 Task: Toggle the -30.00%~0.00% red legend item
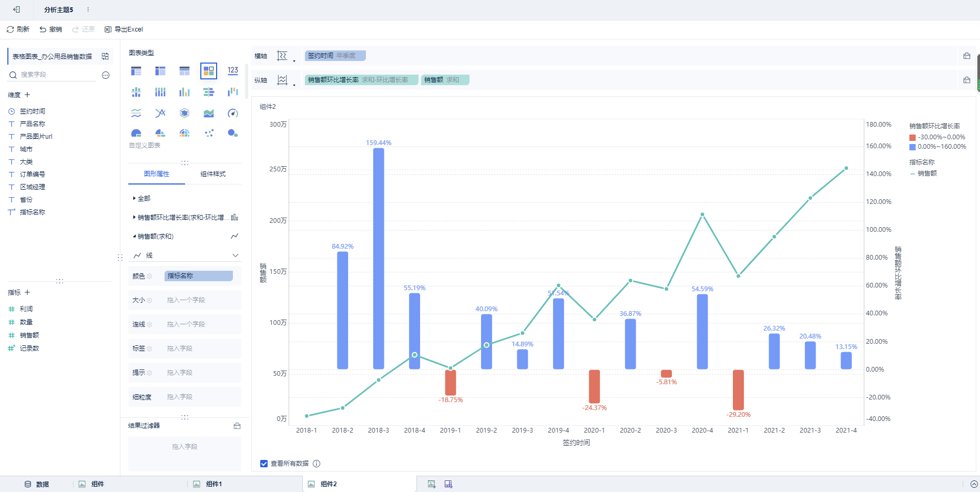click(937, 137)
